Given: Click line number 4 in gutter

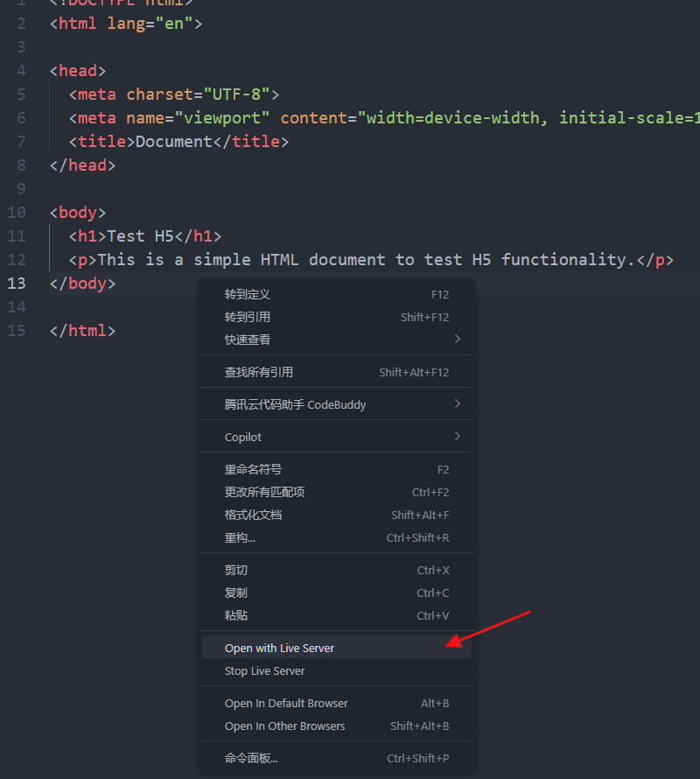Looking at the screenshot, I should (21, 71).
